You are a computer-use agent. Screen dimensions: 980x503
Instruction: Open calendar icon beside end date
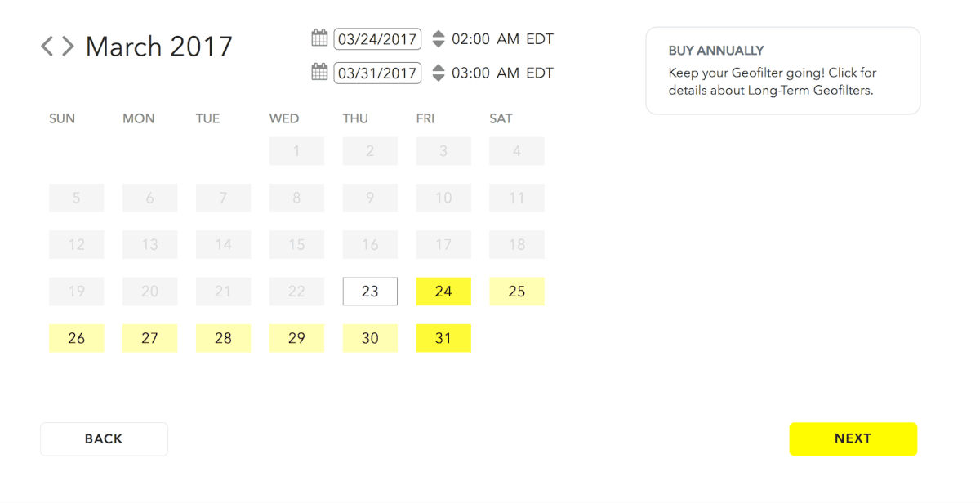coord(319,72)
